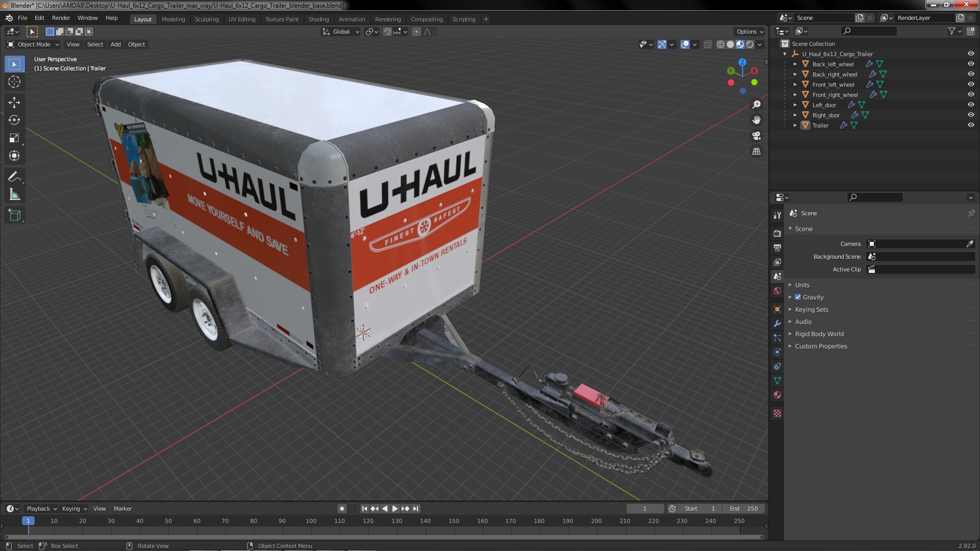
Task: Select the Move tool
Action: coord(14,103)
